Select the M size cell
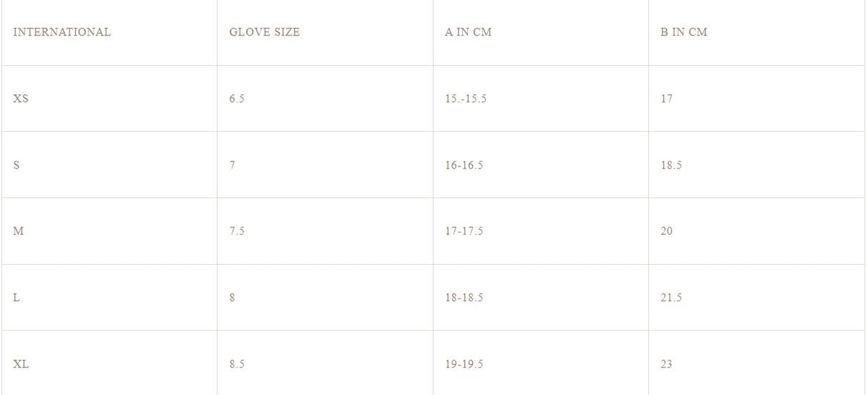The image size is (868, 395). click(19, 232)
